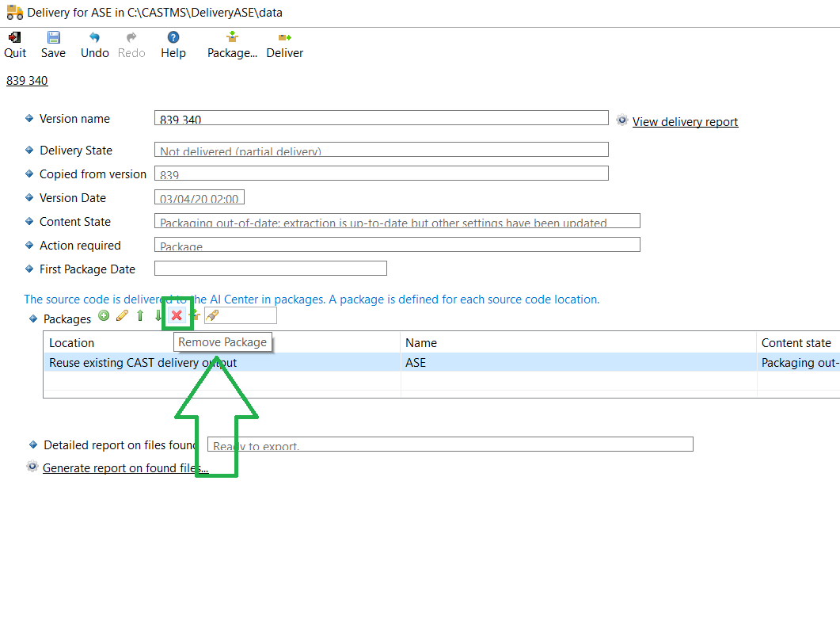The image size is (840, 637).
Task: Undo the last change
Action: click(x=94, y=37)
